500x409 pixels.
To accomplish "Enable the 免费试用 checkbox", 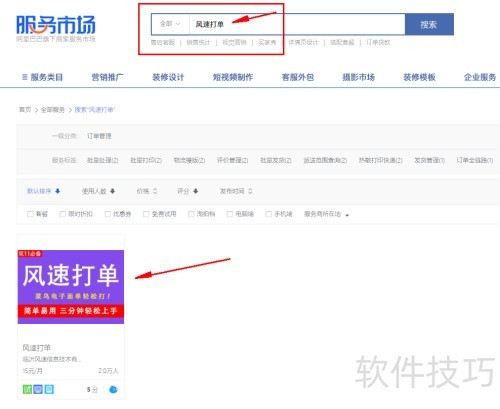I will point(146,214).
